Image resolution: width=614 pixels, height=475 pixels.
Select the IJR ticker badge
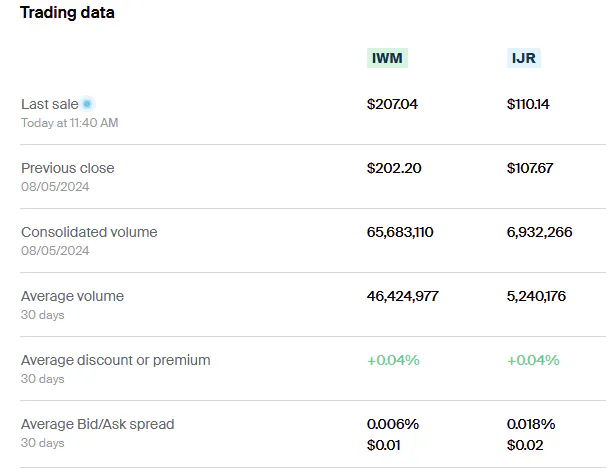pos(524,58)
